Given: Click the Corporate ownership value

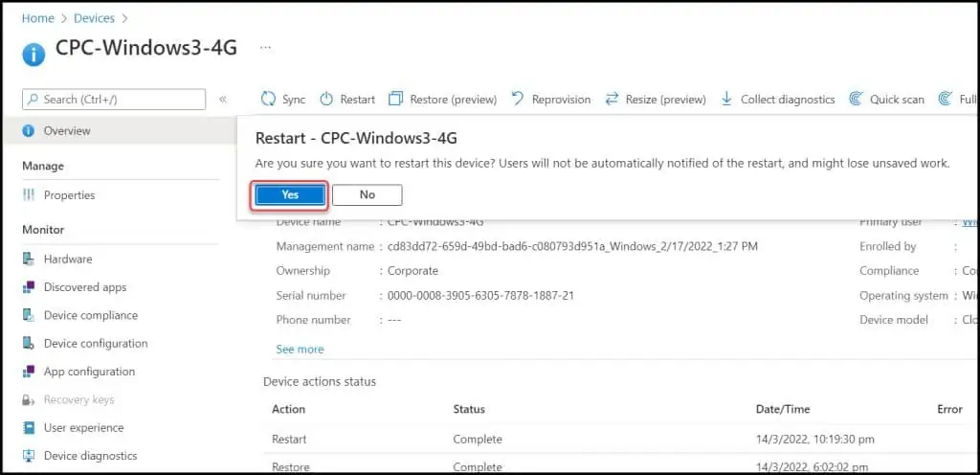Looking at the screenshot, I should (412, 271).
